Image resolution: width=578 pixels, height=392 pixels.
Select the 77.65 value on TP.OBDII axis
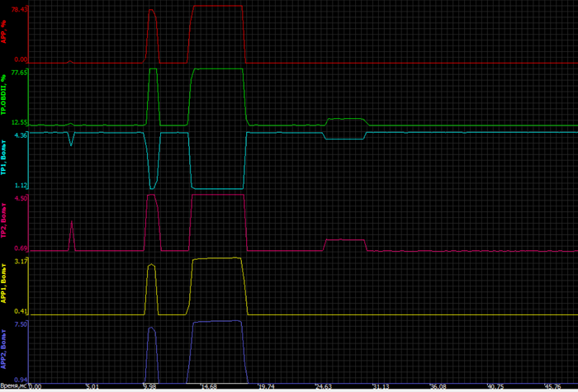click(x=19, y=73)
